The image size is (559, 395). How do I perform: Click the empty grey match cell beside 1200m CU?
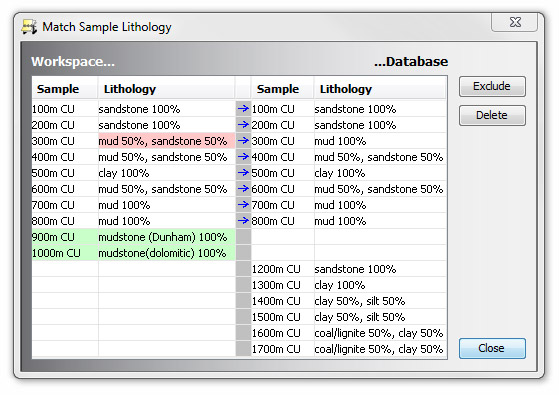(x=243, y=269)
